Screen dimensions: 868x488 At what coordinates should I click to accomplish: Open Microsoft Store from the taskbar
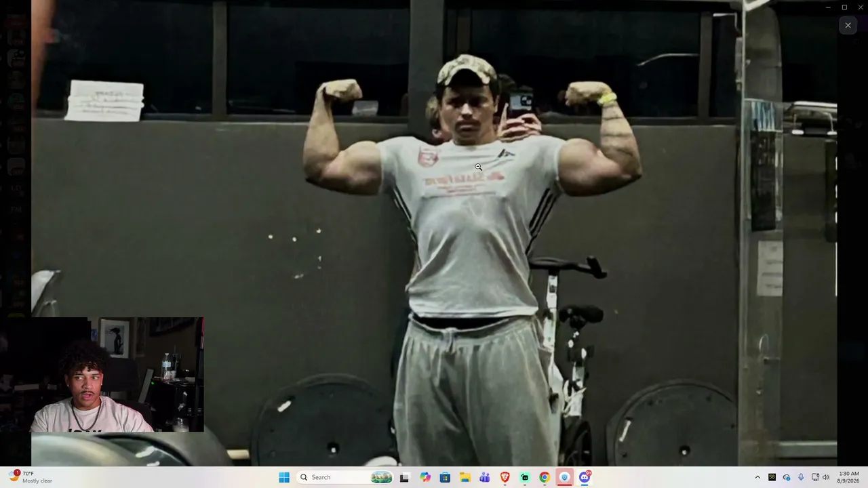445,477
